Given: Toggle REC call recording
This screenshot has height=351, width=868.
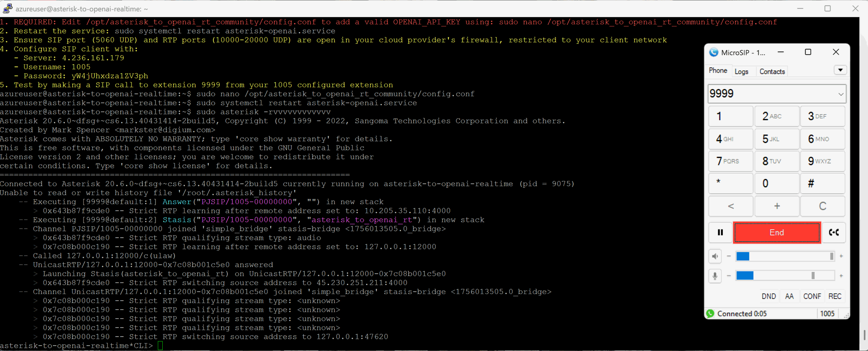Looking at the screenshot, I should (x=835, y=296).
